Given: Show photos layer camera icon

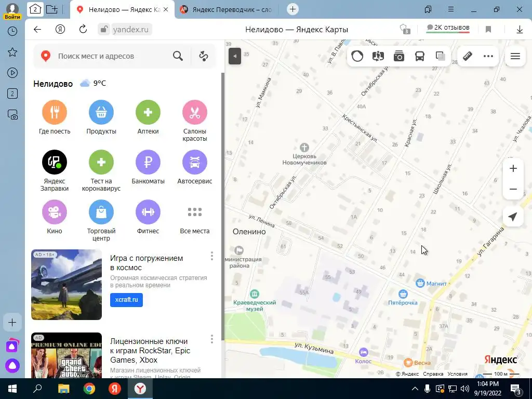Looking at the screenshot, I should (x=399, y=56).
